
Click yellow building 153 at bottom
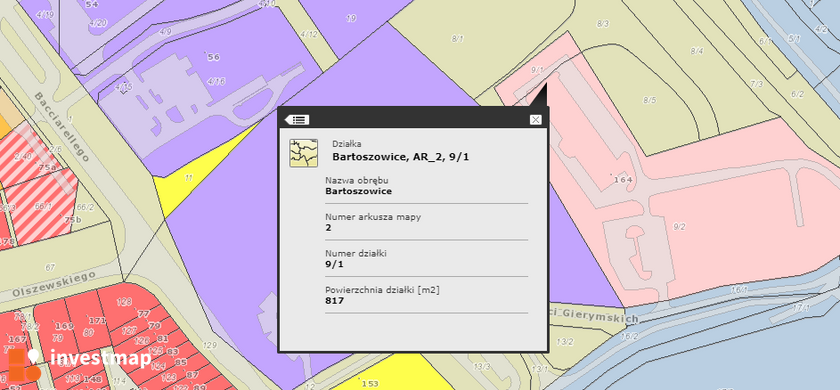pos(370,384)
